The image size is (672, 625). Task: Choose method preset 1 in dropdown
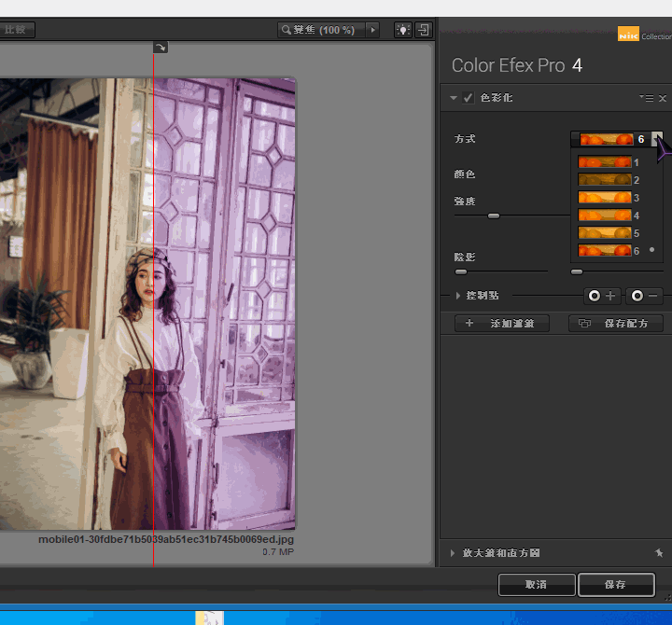click(x=607, y=162)
